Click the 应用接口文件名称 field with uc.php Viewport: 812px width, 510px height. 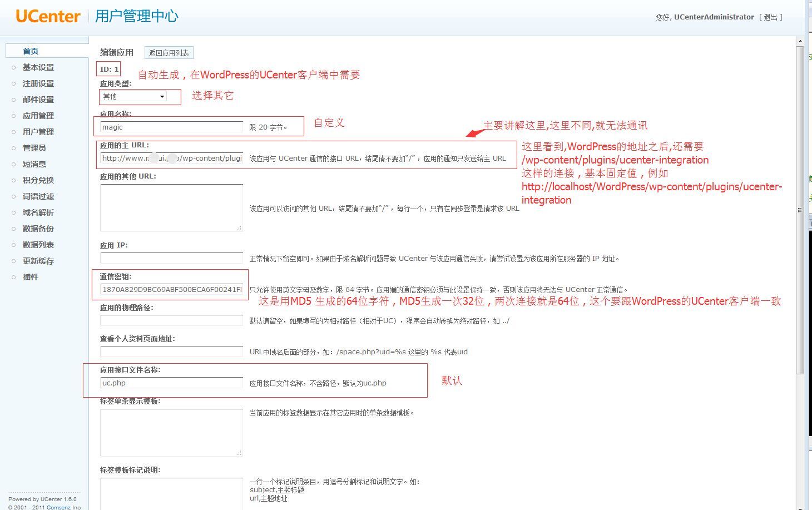[x=172, y=383]
